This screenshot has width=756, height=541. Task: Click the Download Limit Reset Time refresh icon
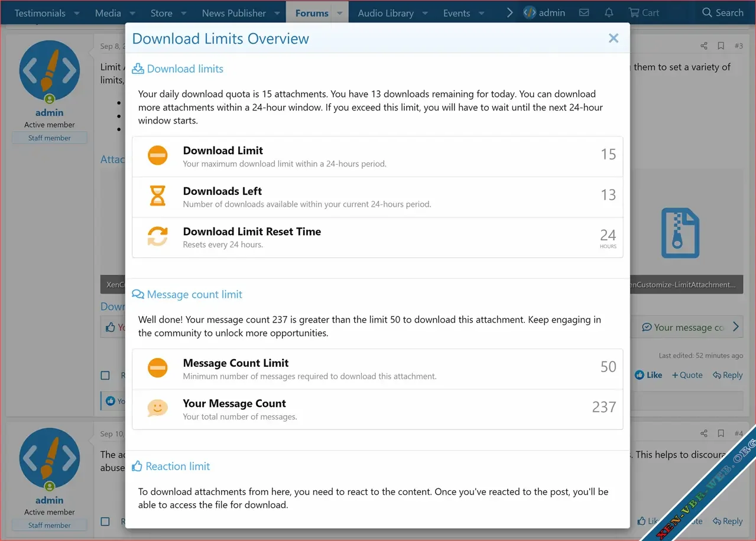(158, 237)
